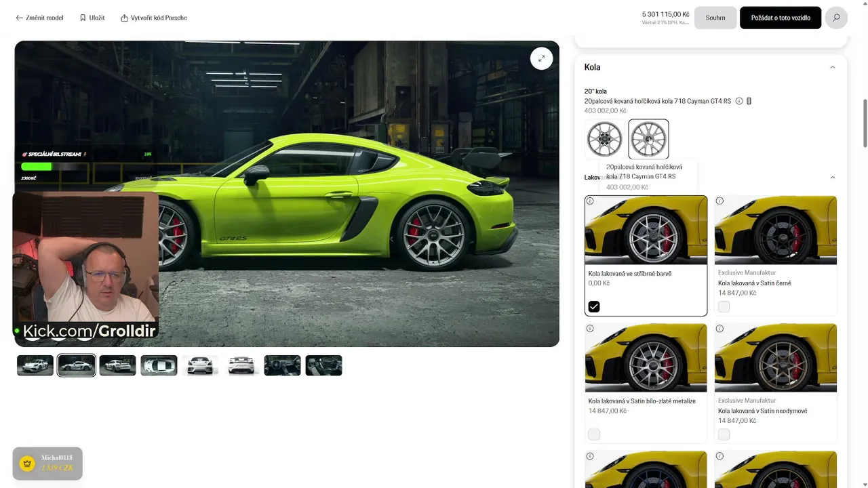Tick the checkbox for Satin černé wheels

click(x=724, y=307)
